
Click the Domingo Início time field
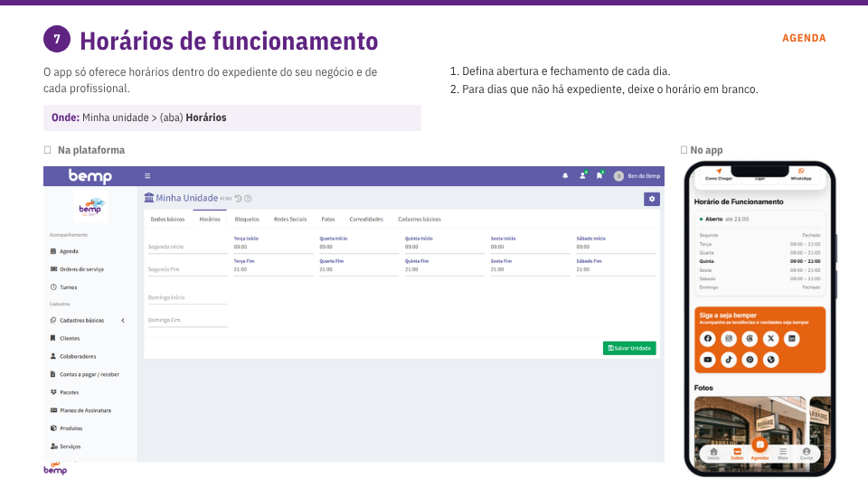click(188, 297)
